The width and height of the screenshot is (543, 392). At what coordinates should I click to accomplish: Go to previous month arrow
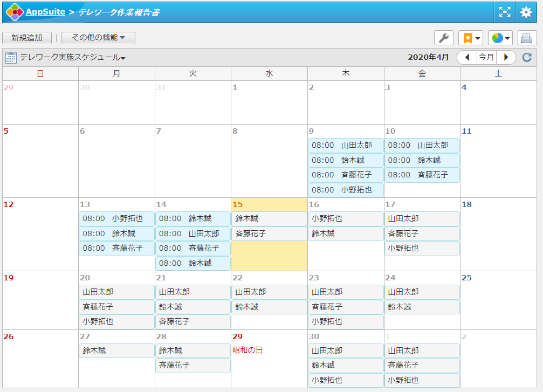tap(467, 57)
